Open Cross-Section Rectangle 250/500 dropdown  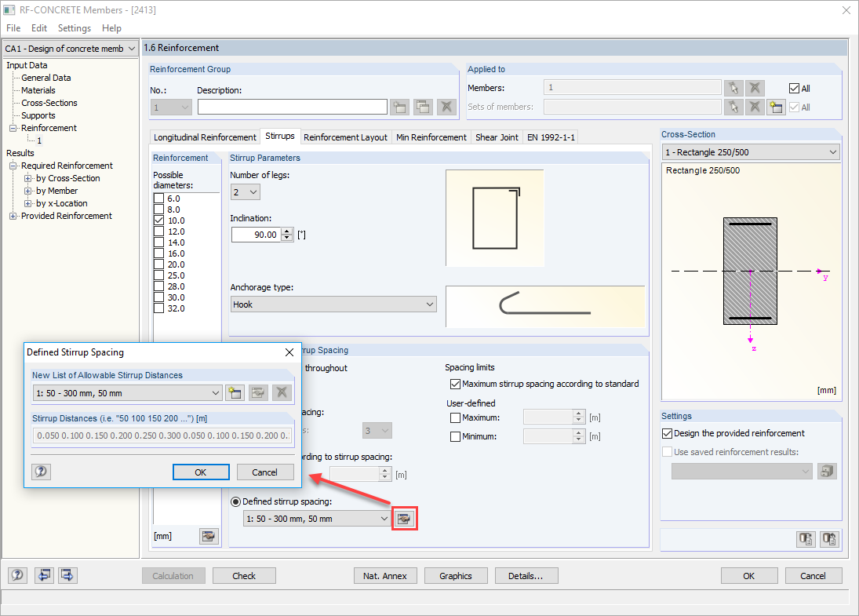click(751, 152)
